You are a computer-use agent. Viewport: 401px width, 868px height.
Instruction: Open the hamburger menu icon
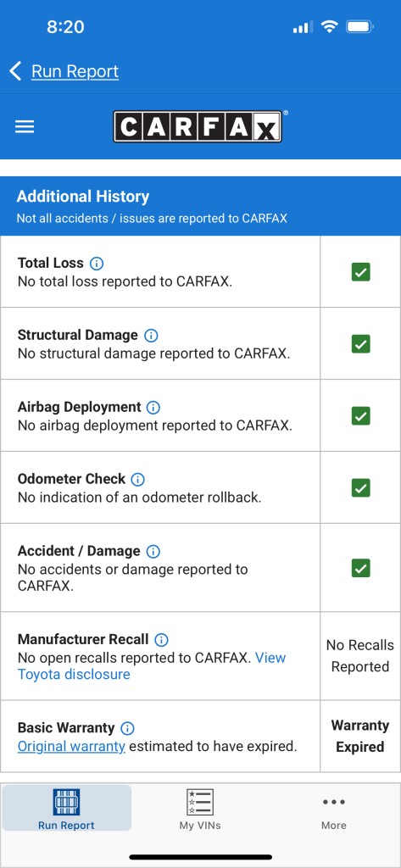pyautogui.click(x=25, y=127)
